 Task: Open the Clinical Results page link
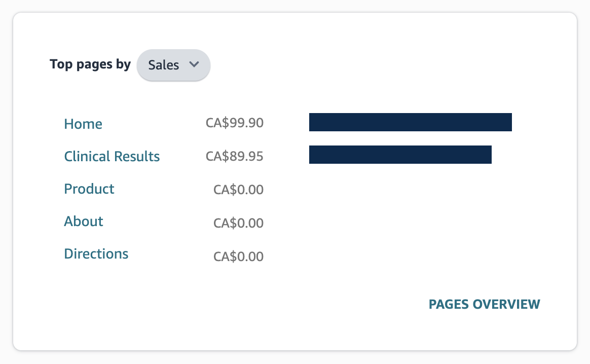(x=112, y=156)
